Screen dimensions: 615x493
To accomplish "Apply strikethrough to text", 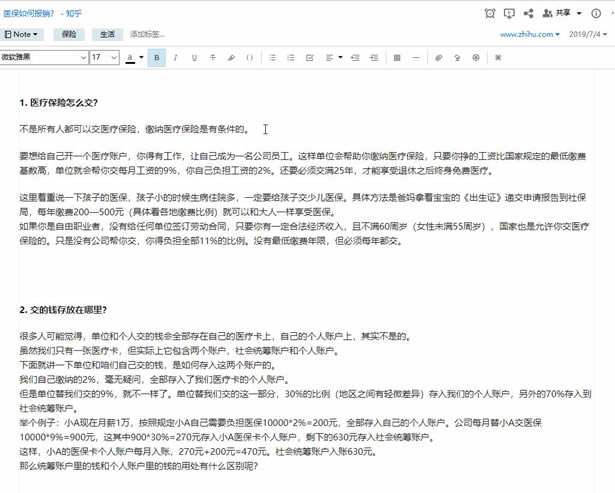I will tap(213, 58).
